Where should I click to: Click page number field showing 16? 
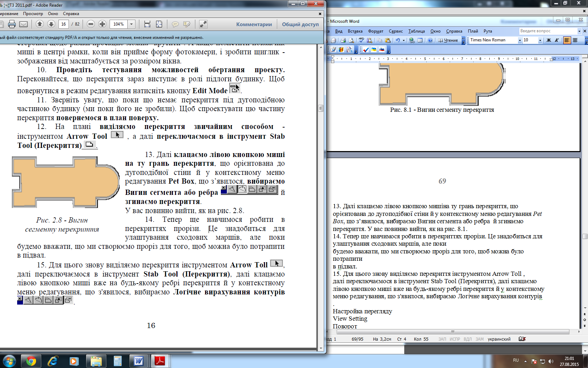click(x=63, y=24)
